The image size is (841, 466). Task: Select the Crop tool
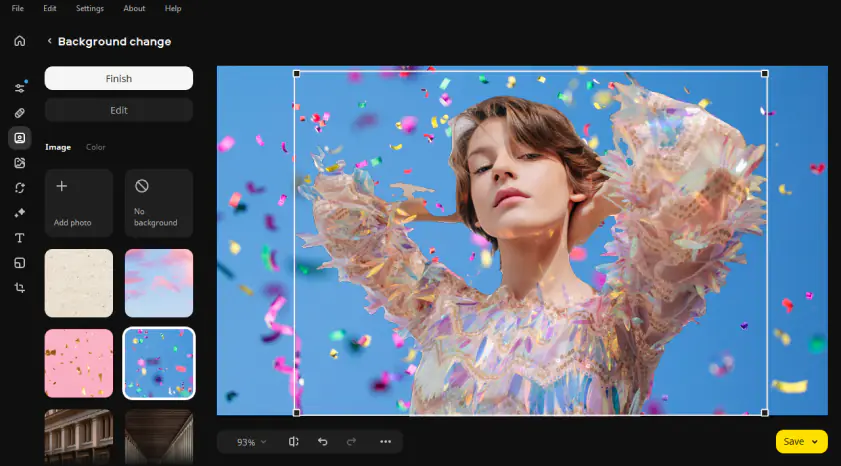click(x=20, y=288)
